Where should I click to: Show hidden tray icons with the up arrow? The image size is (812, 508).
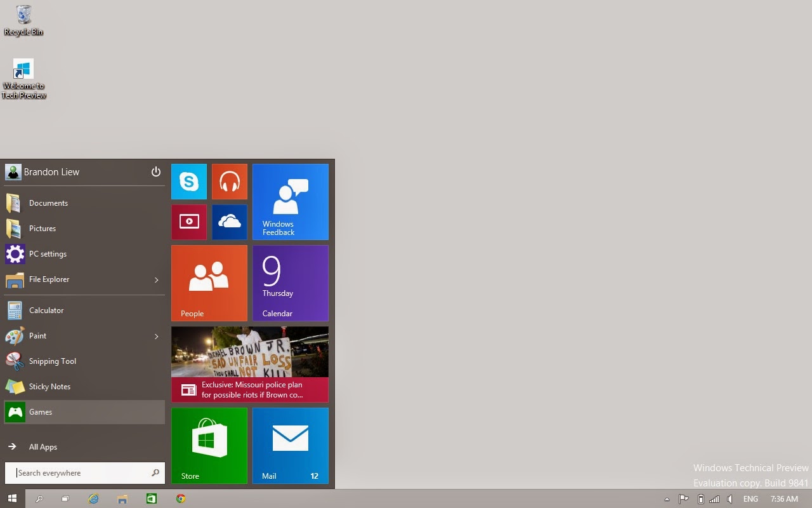(x=667, y=499)
